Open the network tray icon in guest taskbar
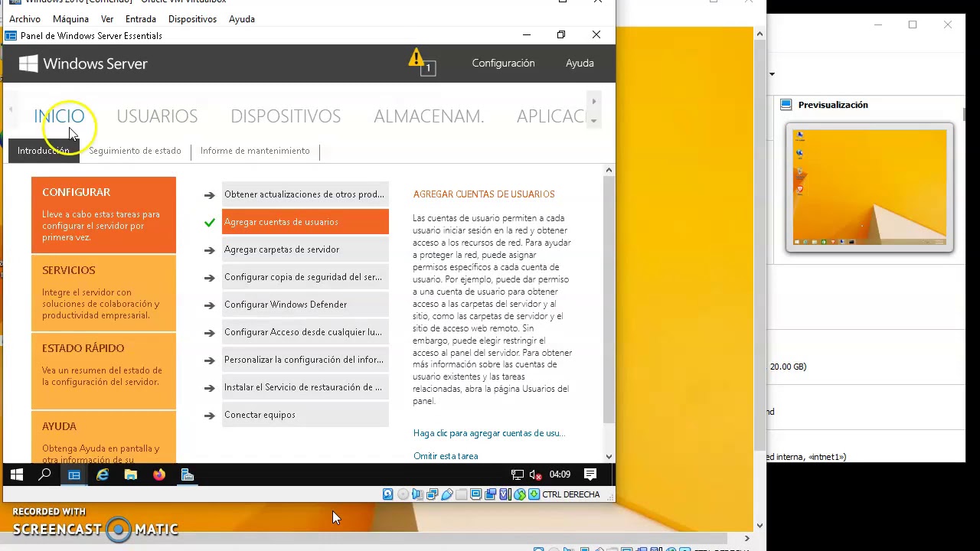The image size is (980, 551). pos(518,474)
